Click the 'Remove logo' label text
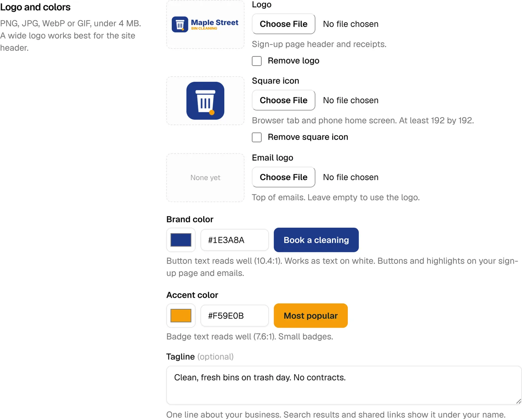 point(293,61)
